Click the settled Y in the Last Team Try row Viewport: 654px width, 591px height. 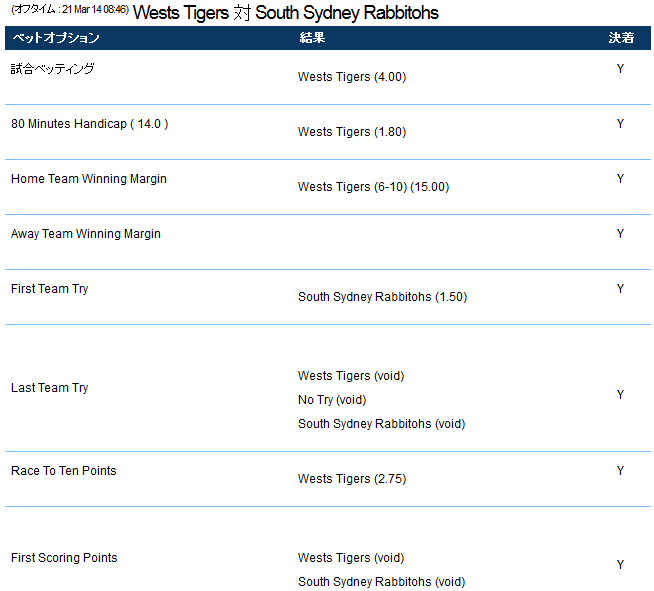(620, 395)
